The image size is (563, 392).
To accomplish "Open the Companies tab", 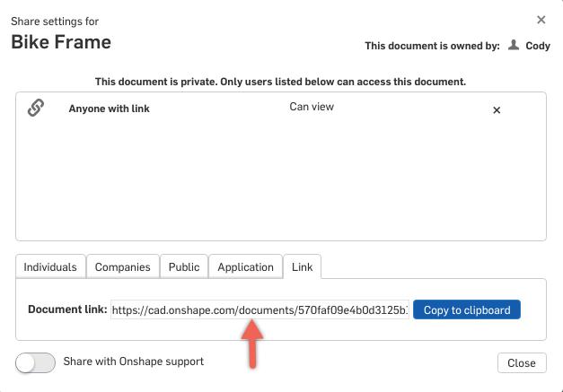I will (x=123, y=266).
